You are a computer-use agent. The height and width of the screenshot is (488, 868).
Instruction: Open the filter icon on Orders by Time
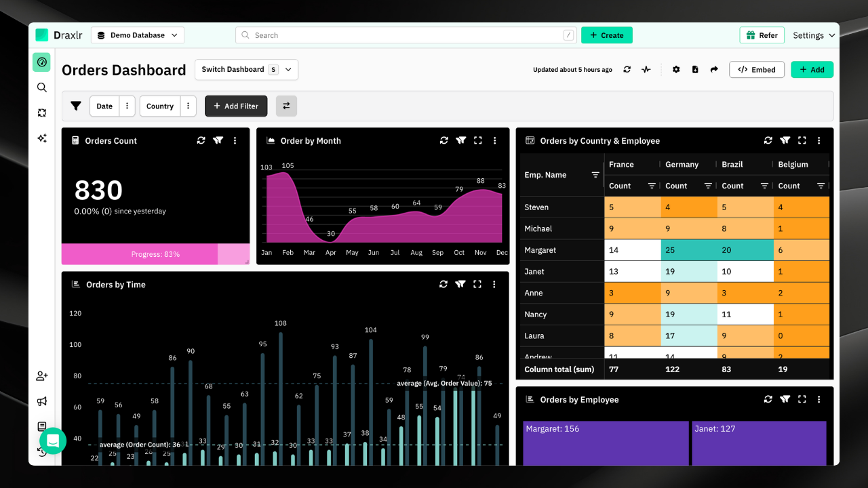pos(460,284)
